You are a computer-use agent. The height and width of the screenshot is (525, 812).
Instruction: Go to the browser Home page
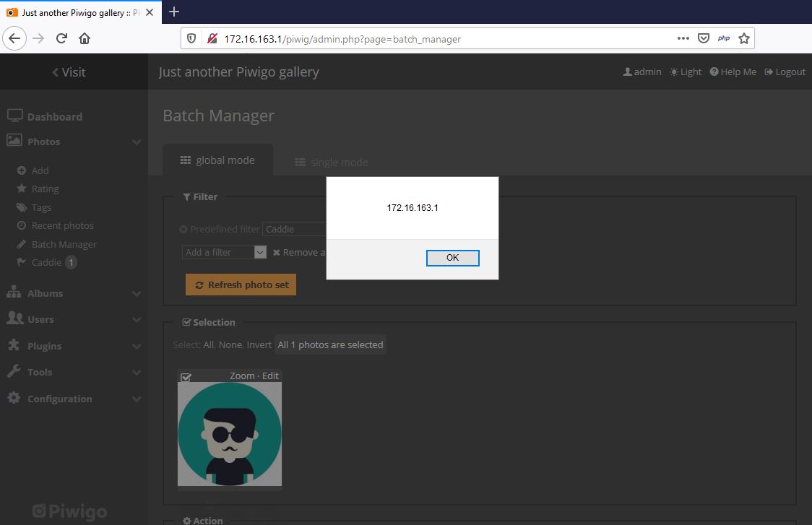[85, 38]
